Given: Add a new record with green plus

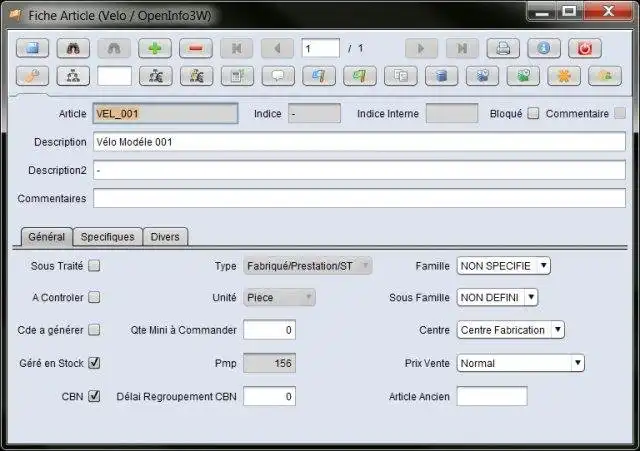Looking at the screenshot, I should [155, 48].
